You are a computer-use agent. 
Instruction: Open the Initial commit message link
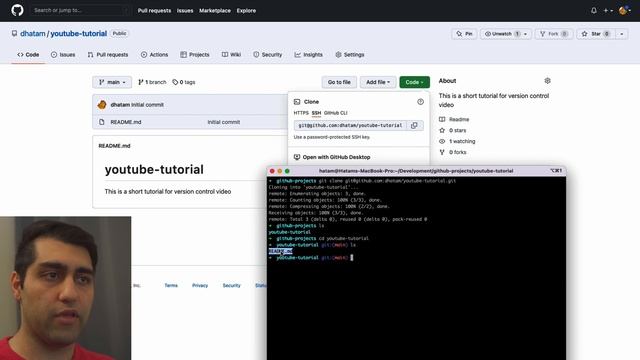pos(147,105)
